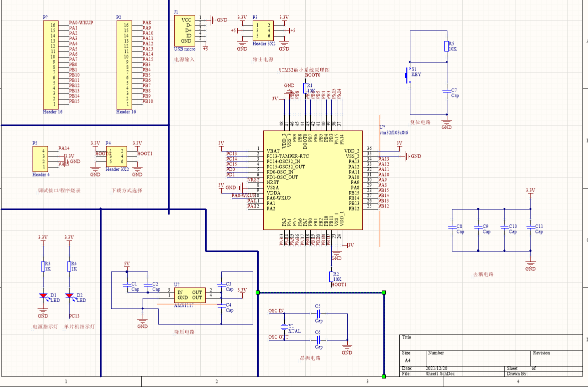Click the 'STM32最小系统原理图' title text
The width and height of the screenshot is (588, 387).
coord(304,70)
